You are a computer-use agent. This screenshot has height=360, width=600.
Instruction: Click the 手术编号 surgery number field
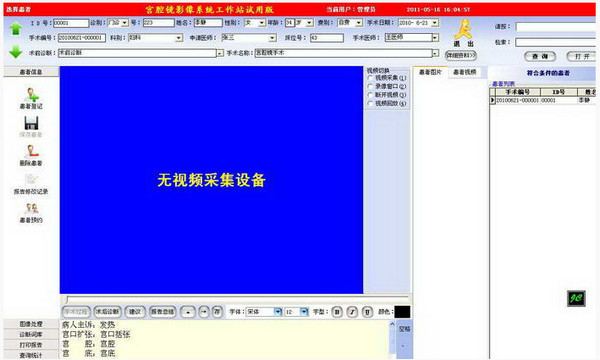pyautogui.click(x=82, y=38)
